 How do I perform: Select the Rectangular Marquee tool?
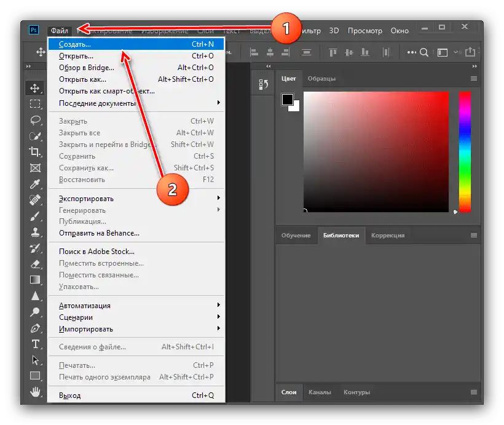click(x=34, y=103)
